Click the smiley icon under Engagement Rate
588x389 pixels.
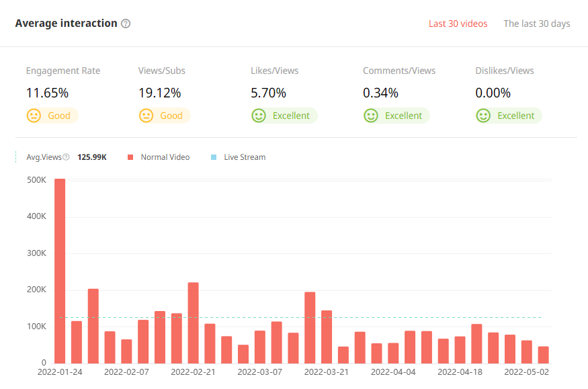point(34,116)
